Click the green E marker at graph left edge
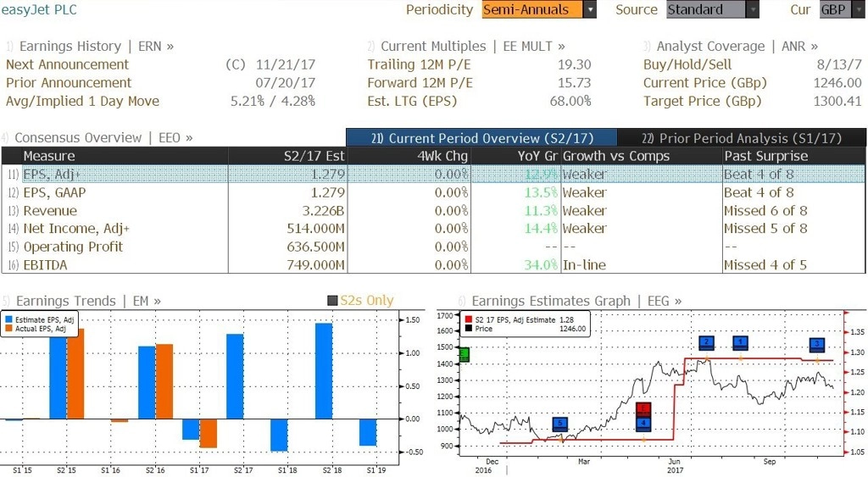The image size is (868, 477). tap(464, 354)
